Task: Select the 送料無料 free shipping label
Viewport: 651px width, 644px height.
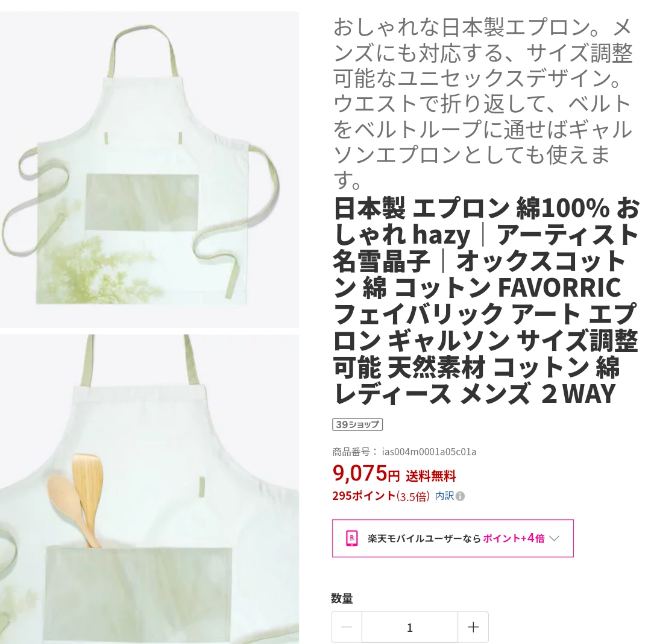Action: pyautogui.click(x=430, y=476)
